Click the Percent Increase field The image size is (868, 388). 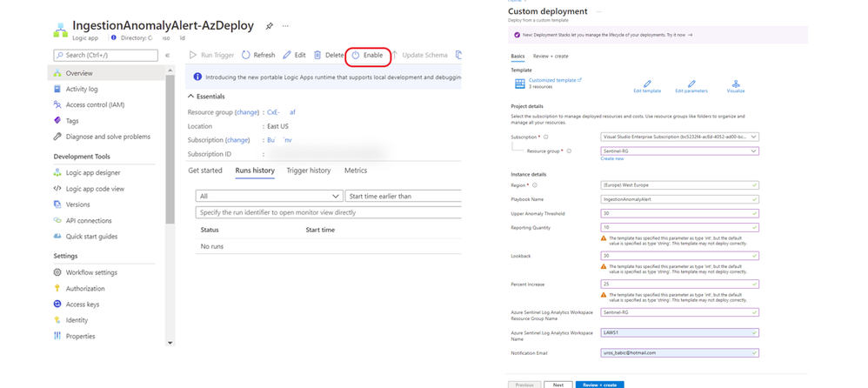680,284
